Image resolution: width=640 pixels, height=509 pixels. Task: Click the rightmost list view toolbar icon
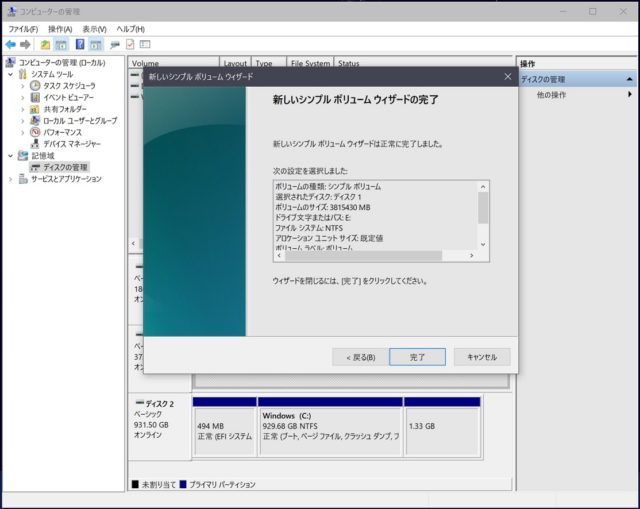point(145,44)
